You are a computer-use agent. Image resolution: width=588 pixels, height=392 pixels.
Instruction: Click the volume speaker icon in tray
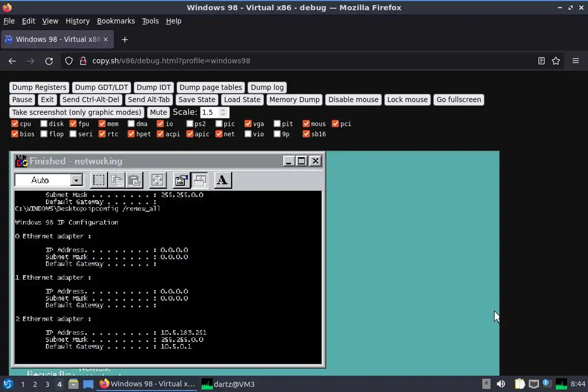pyautogui.click(x=501, y=384)
